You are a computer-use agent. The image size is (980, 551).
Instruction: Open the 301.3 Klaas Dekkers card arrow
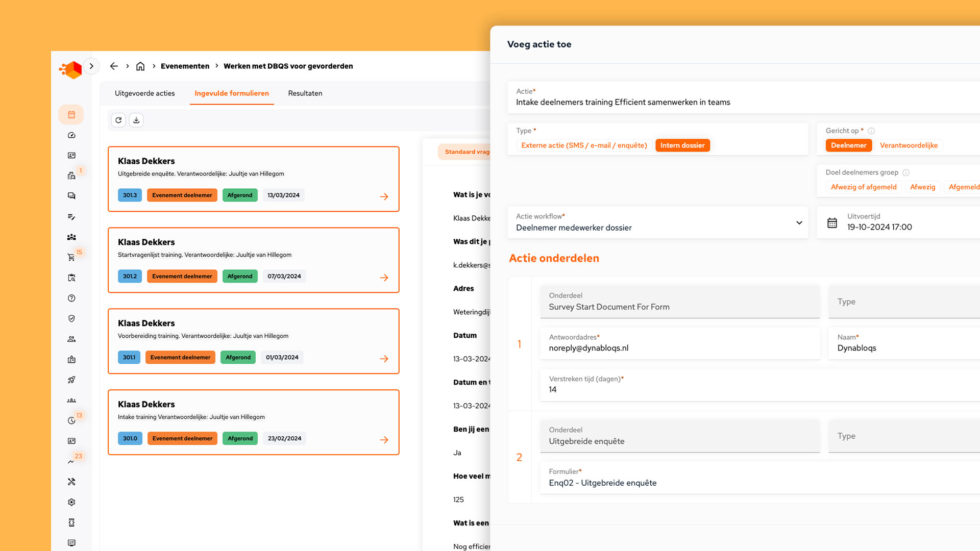[384, 196]
